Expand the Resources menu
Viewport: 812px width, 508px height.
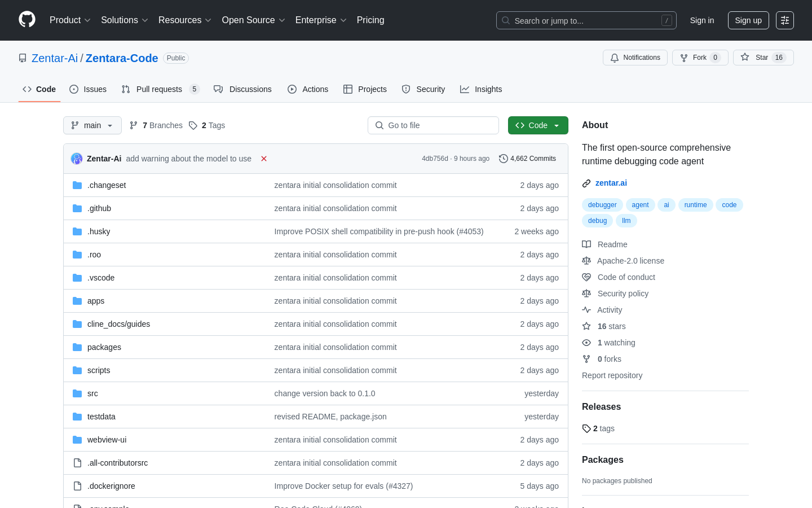click(x=185, y=20)
